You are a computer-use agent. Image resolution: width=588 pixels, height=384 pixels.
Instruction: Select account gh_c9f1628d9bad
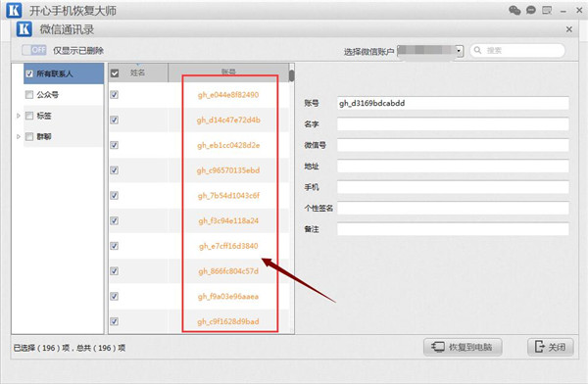click(228, 321)
